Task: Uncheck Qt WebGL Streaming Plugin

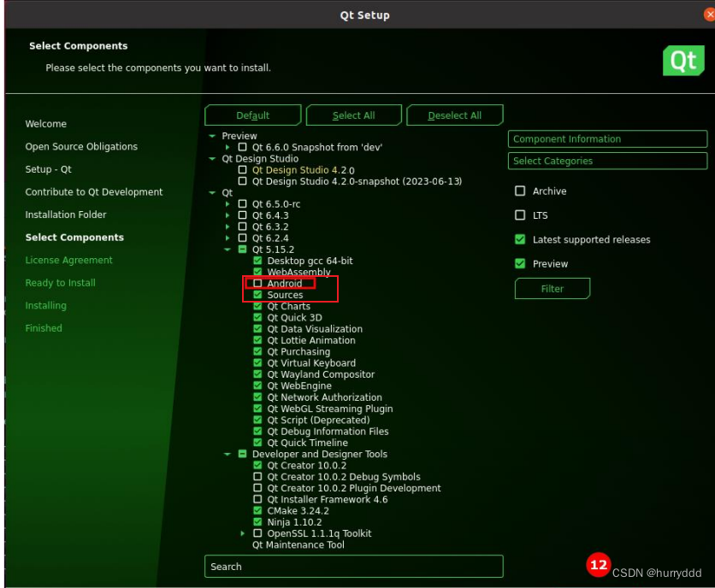Action: pos(257,409)
